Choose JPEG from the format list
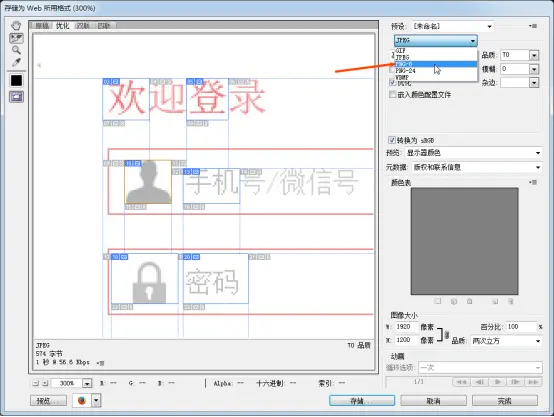This screenshot has width=554, height=417. click(436, 57)
